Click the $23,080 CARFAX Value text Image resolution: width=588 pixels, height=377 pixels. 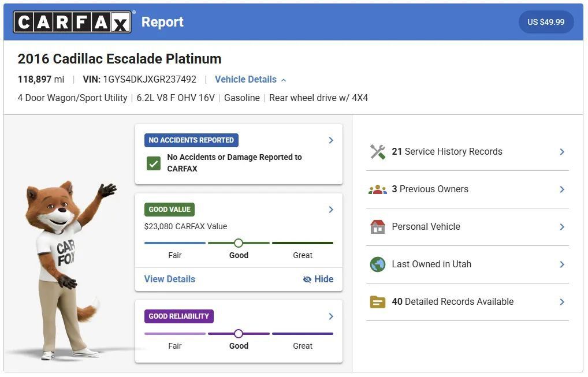(x=185, y=226)
